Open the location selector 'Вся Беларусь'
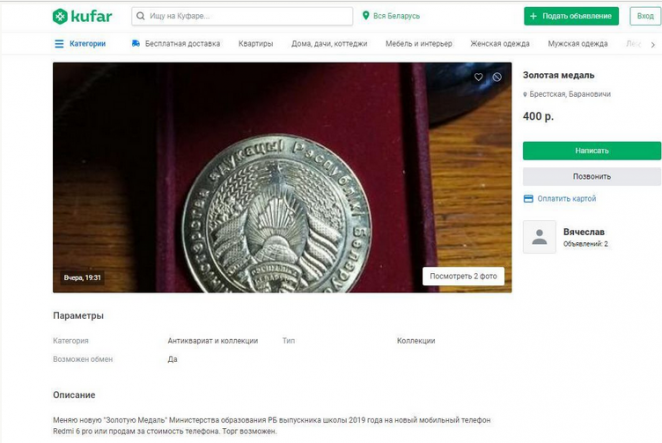Viewport: 662px width, 443px height. 391,16
